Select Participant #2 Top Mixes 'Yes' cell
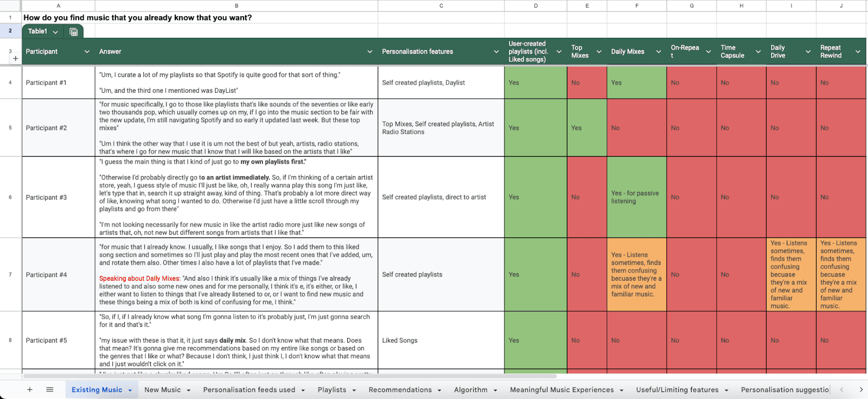Image resolution: width=868 pixels, height=399 pixels. (x=587, y=128)
